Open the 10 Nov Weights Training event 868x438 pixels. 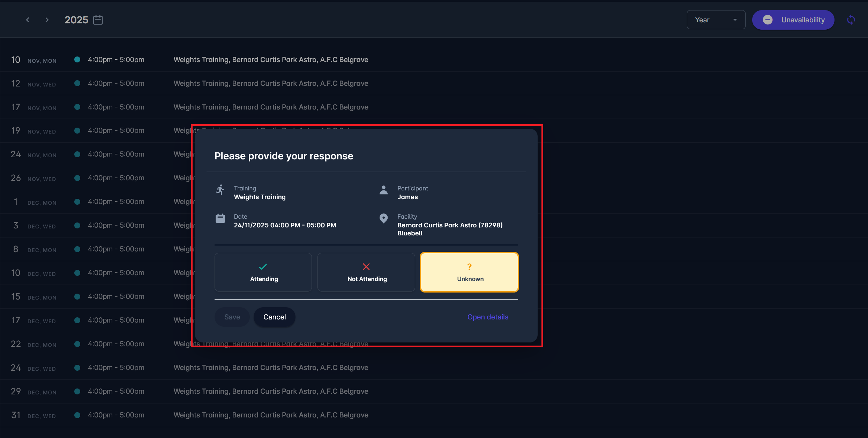(x=271, y=60)
